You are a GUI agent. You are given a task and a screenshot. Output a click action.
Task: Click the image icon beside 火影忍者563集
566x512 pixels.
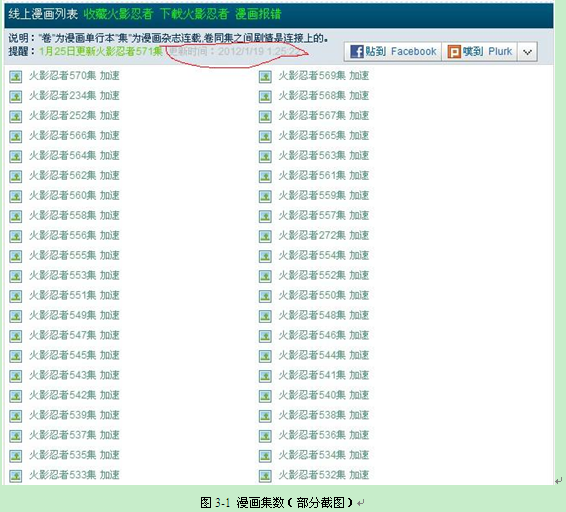click(265, 156)
